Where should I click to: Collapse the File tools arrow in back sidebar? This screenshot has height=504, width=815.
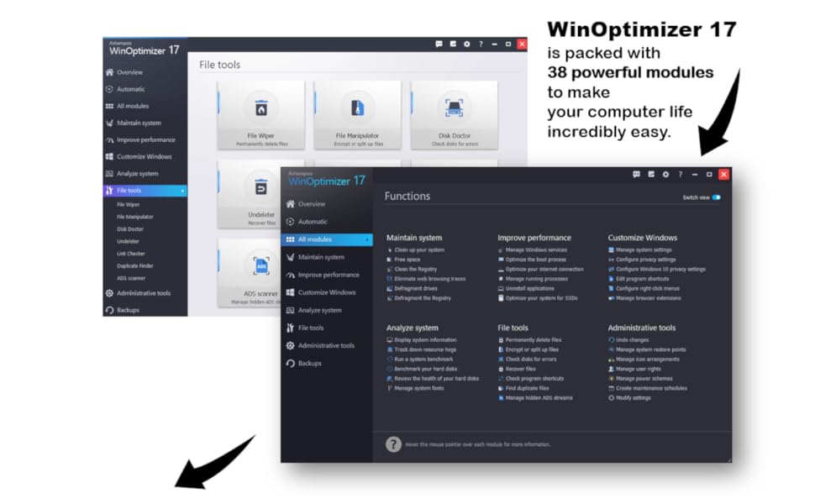point(182,192)
